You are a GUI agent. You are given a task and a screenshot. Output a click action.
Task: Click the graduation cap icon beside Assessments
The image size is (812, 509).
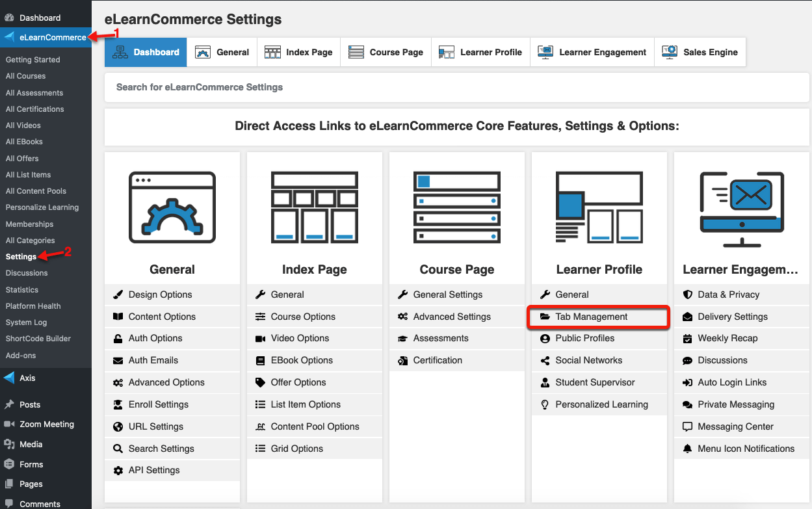(x=402, y=338)
